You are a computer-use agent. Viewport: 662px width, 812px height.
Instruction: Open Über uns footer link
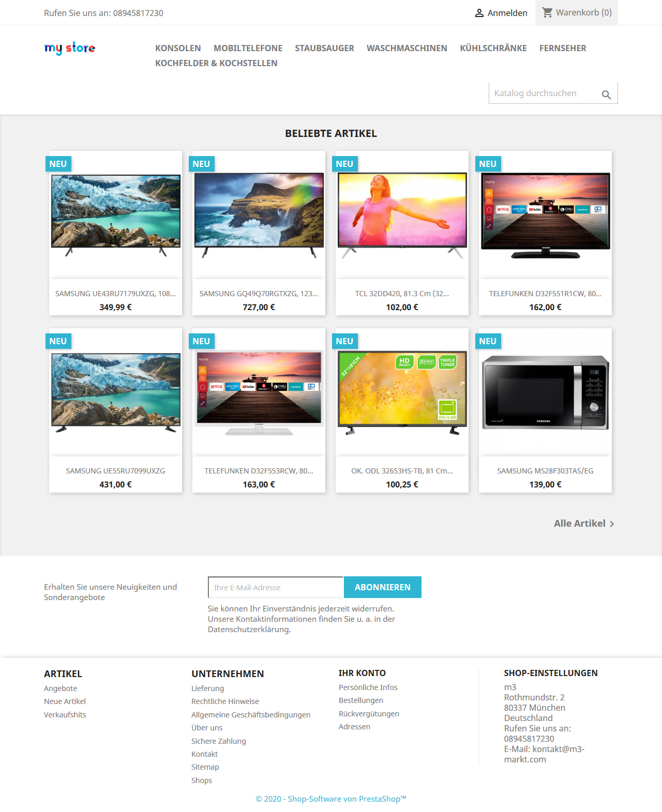(x=207, y=728)
